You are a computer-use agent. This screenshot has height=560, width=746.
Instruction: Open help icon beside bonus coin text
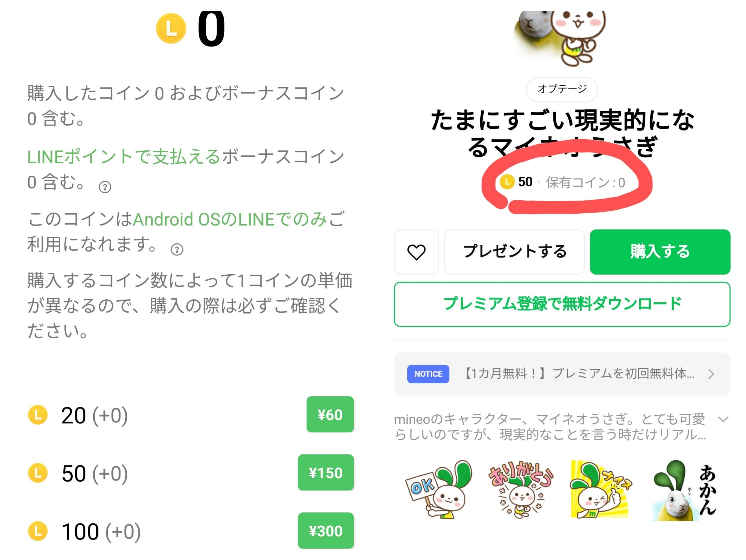click(105, 187)
